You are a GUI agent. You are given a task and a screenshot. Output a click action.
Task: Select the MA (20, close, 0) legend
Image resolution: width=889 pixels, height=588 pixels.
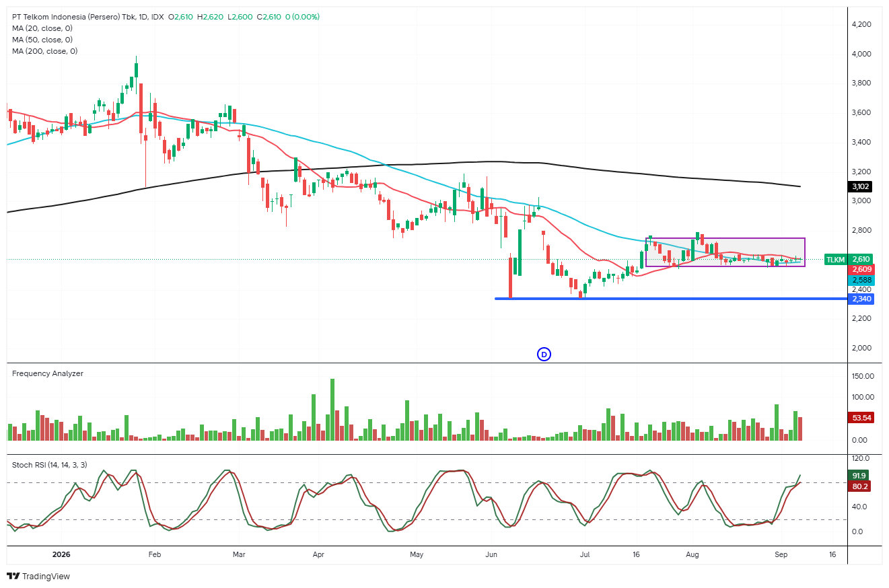(x=42, y=28)
